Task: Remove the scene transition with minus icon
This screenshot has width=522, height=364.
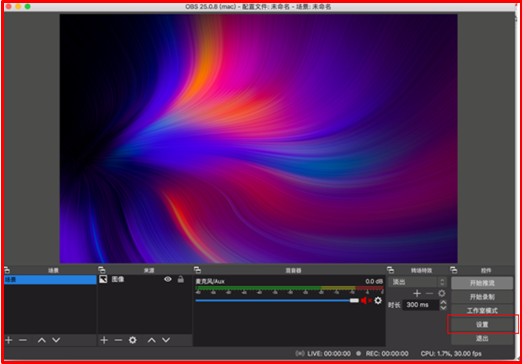Action: (x=430, y=294)
